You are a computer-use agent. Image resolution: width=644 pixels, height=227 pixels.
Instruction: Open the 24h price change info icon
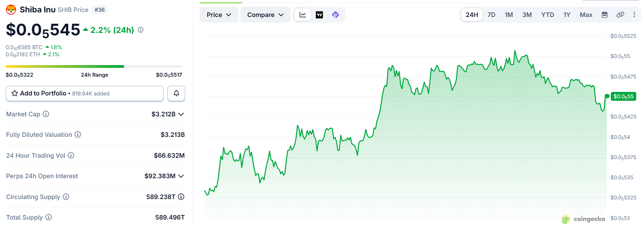(140, 30)
